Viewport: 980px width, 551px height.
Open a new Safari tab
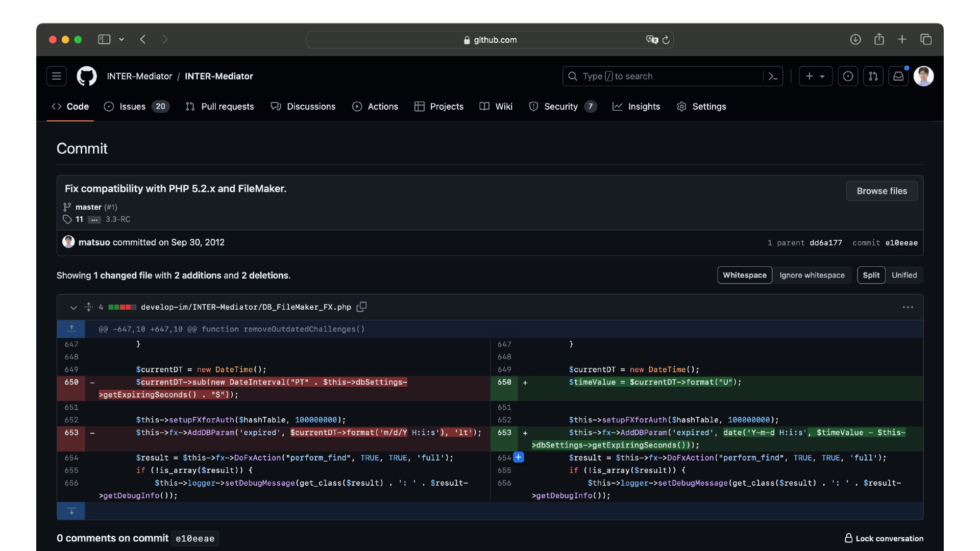click(902, 39)
